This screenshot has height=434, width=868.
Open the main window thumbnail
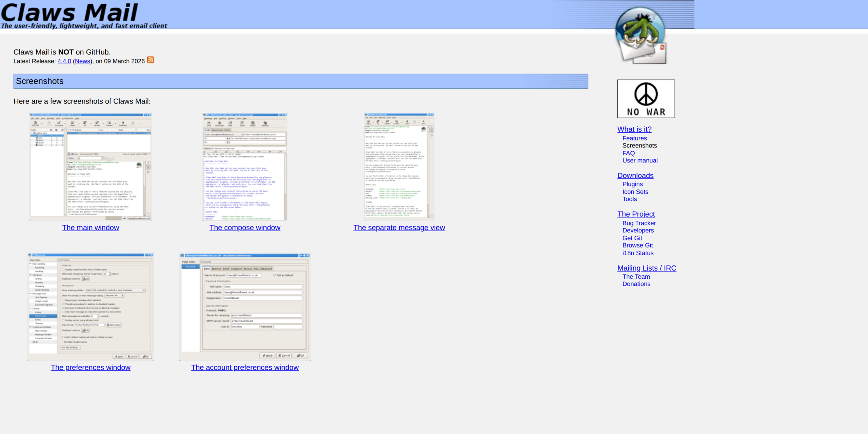(91, 167)
